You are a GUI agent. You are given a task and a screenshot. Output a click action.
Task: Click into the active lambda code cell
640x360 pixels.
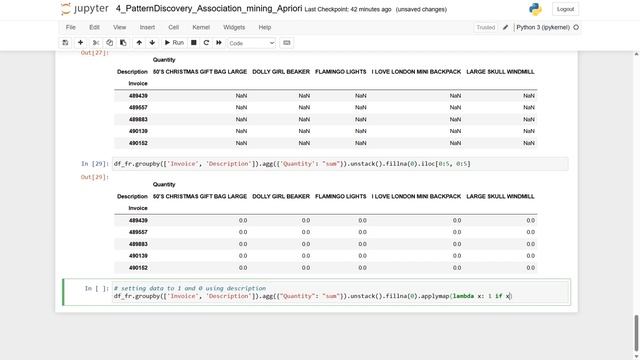pyautogui.click(x=340, y=292)
